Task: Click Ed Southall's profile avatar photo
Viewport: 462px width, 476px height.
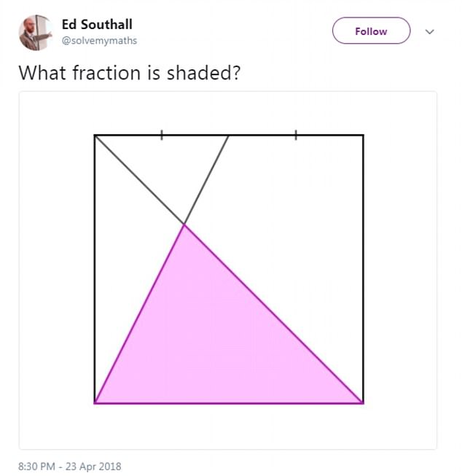Action: [35, 33]
